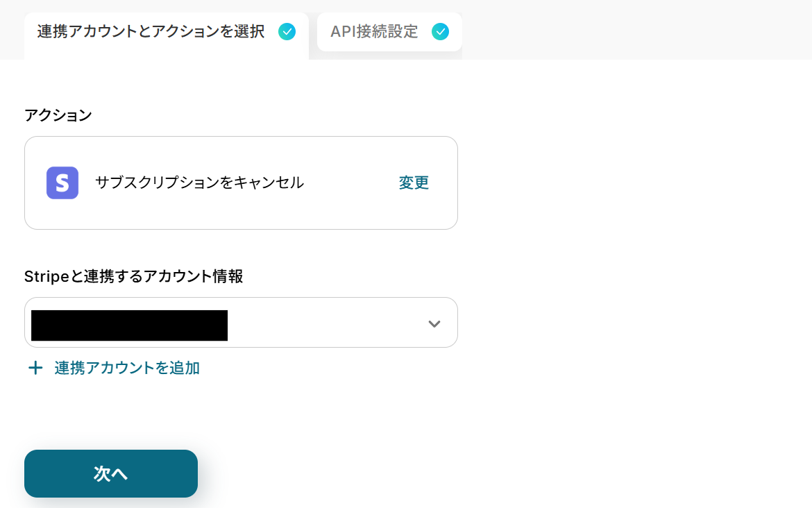Click the アクション section heading

[58, 115]
